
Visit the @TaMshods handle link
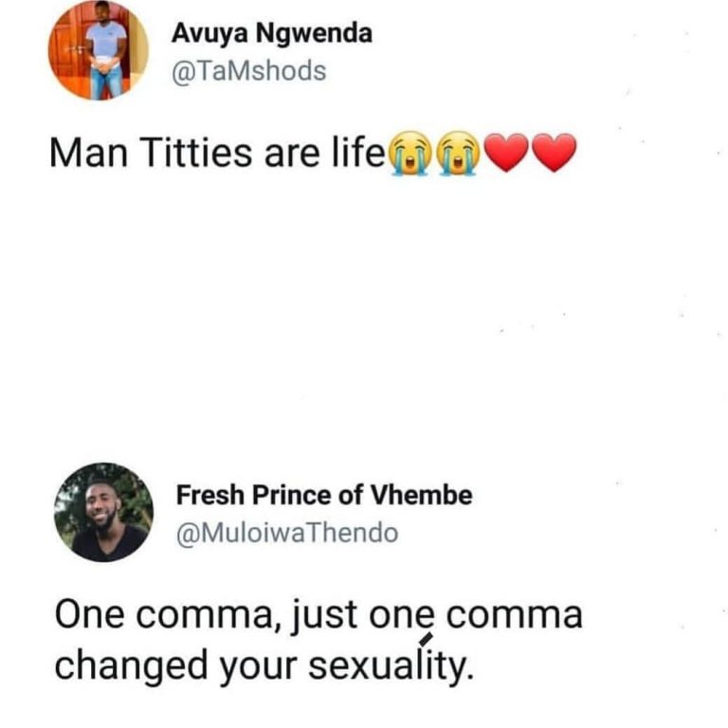click(x=249, y=71)
